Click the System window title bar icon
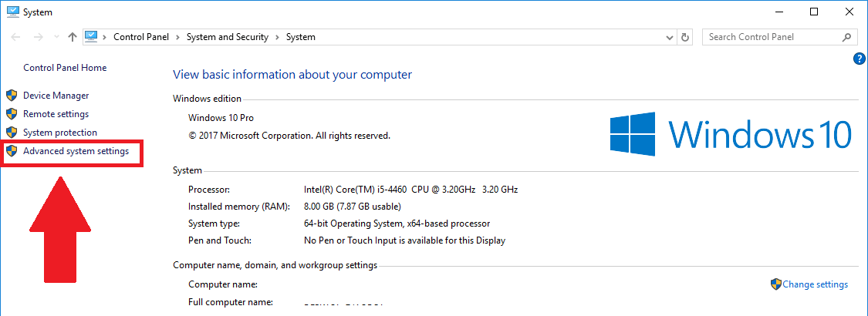 point(13,11)
